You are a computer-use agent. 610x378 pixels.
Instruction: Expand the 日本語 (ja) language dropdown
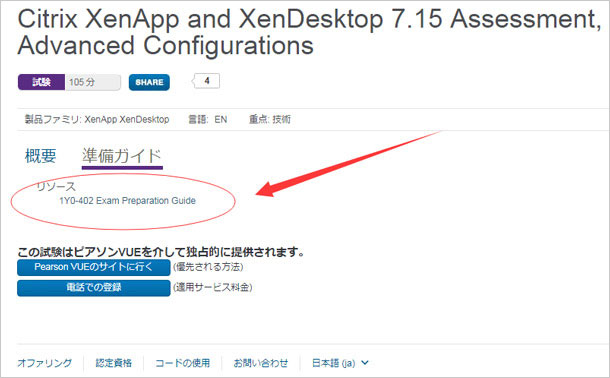click(x=340, y=363)
